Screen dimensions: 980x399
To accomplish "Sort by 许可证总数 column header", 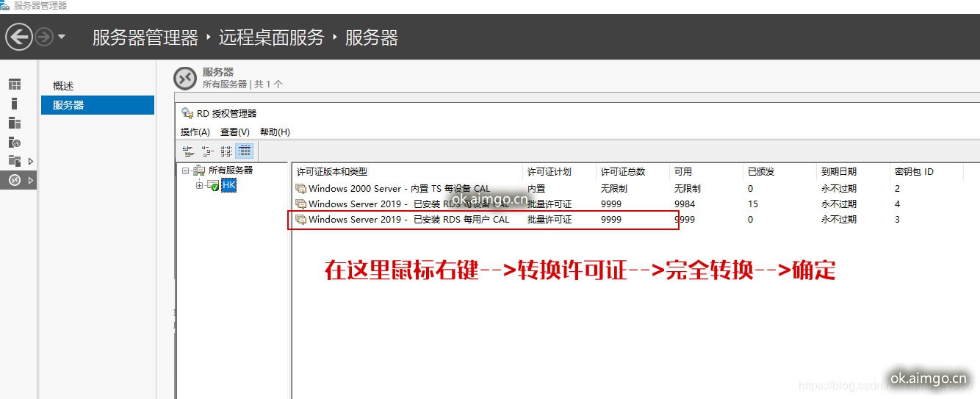I will point(622,172).
